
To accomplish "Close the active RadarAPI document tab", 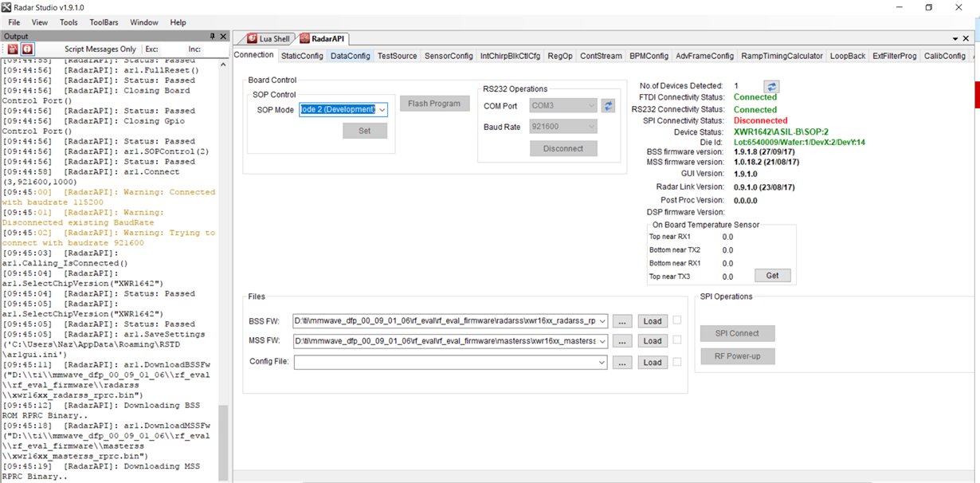I will pos(966,38).
